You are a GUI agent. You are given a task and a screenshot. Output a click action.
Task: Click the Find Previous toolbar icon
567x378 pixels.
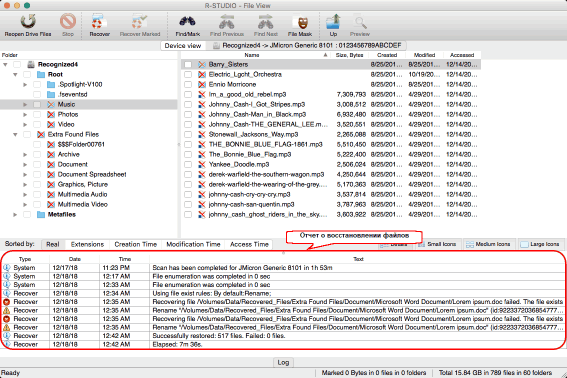click(227, 22)
